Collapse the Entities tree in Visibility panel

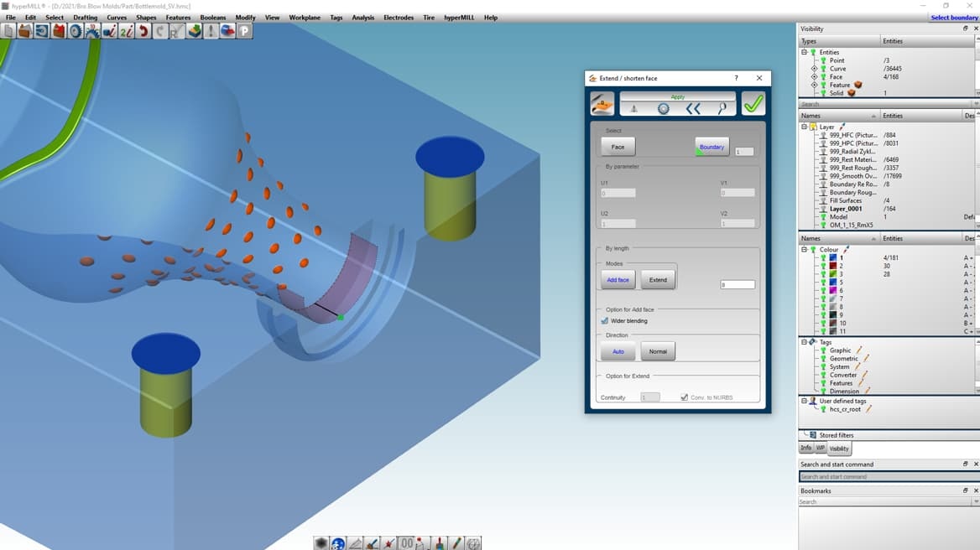[804, 52]
